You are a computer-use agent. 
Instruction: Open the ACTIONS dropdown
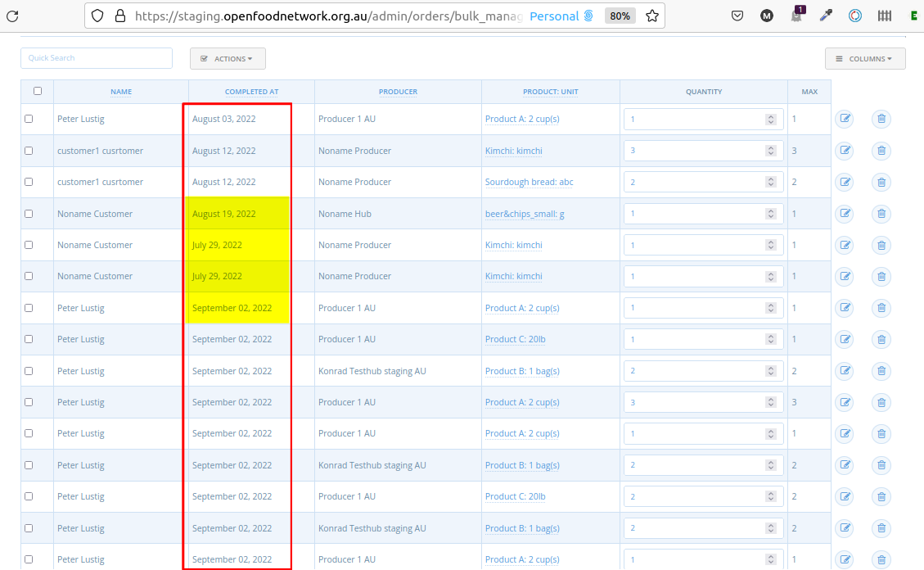pos(228,58)
